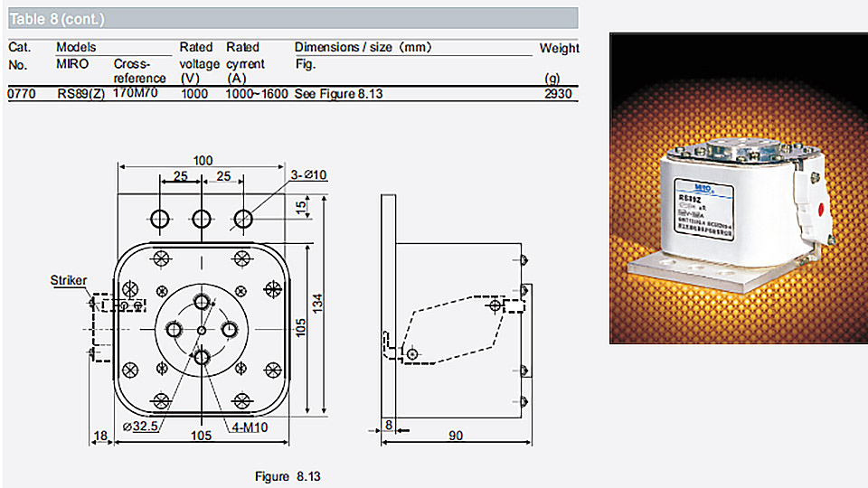Screen dimensions: 868x488
Task: Click the side view fuse drawing
Action: click(x=456, y=307)
